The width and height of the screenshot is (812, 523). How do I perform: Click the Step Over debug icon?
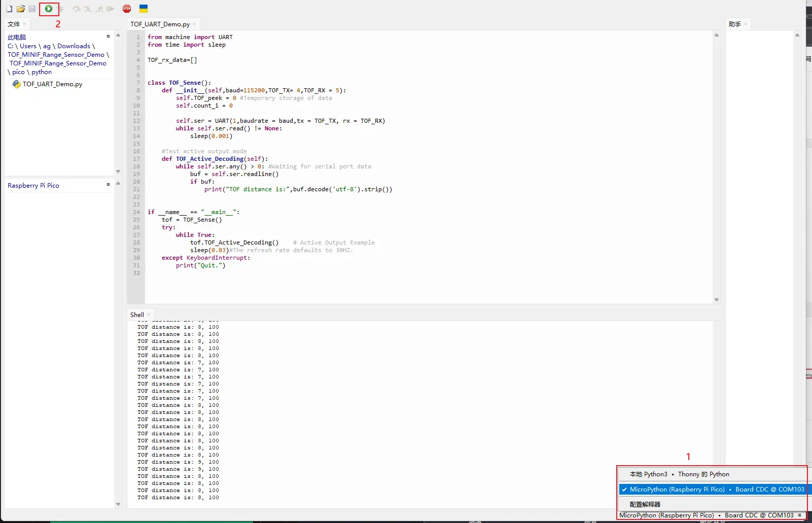pos(77,9)
